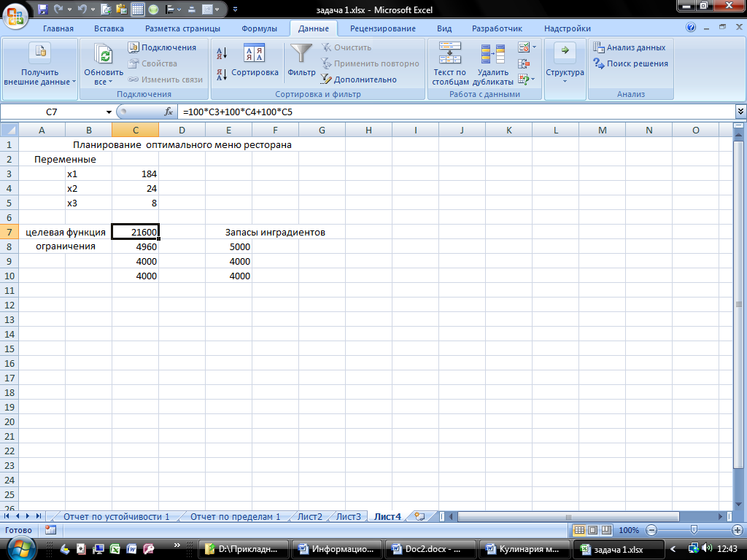This screenshot has height=560, width=747.
Task: Open the data validation dropdown arrow
Action: pos(534,47)
